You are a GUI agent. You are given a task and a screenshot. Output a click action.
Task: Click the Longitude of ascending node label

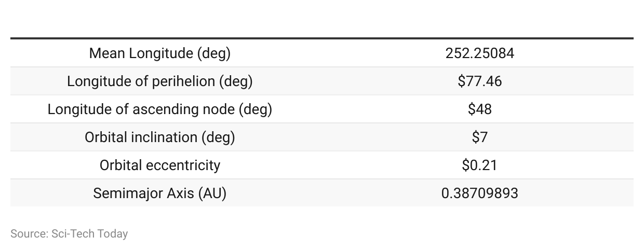point(160,109)
